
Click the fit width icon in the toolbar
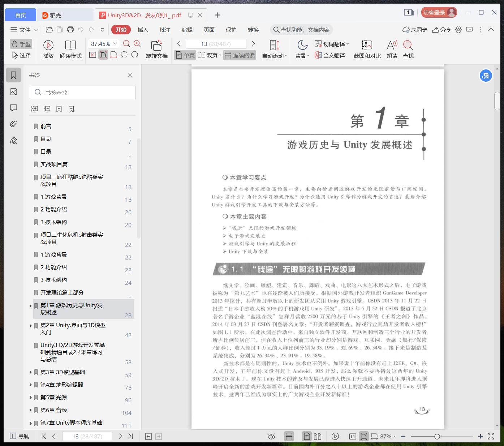point(113,55)
